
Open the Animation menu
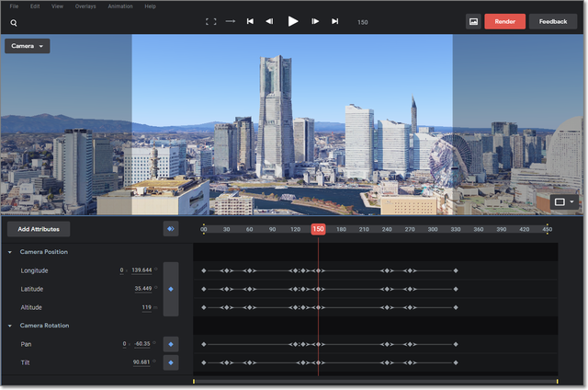point(119,6)
